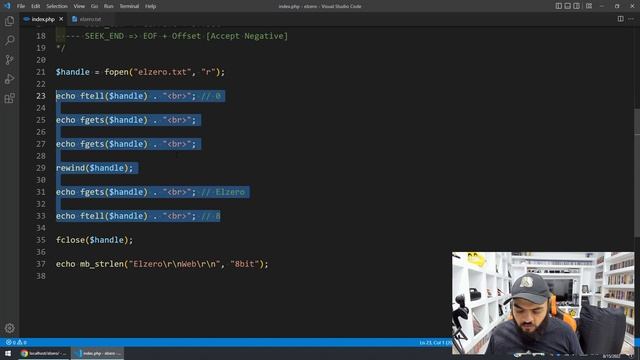This screenshot has width=640, height=360.
Task: Click the fclose($handle); code line
Action: point(94,240)
